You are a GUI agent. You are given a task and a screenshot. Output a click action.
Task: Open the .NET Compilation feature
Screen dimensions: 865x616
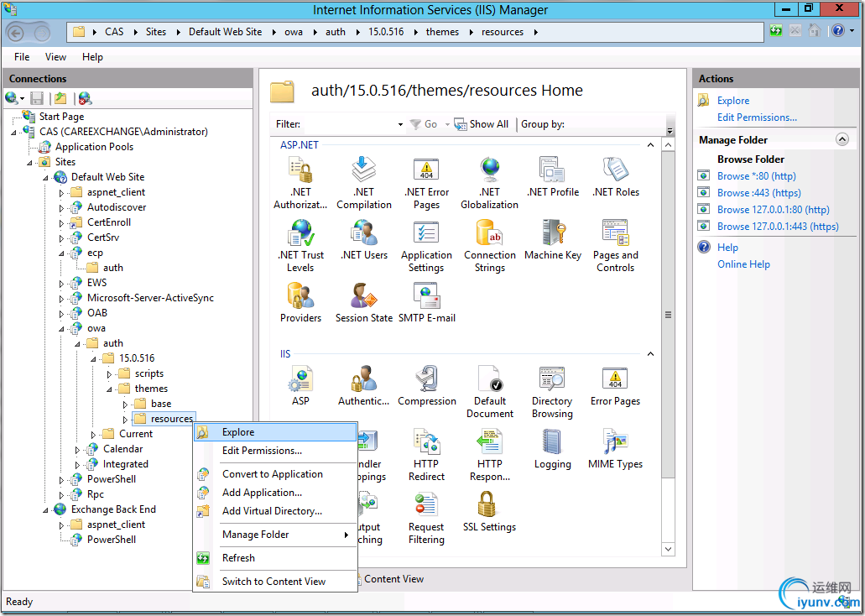[x=364, y=183]
